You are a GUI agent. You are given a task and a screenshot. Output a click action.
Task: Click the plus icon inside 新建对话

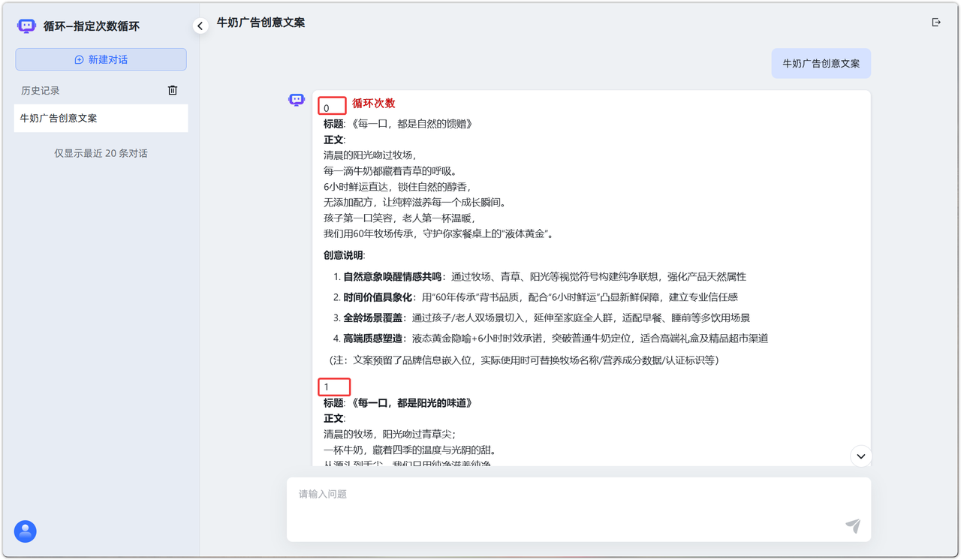(79, 60)
